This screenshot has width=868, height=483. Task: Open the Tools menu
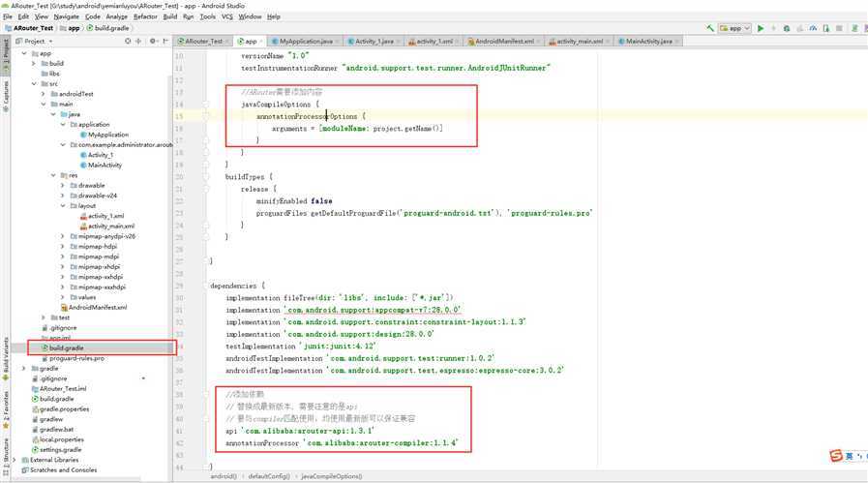(208, 16)
